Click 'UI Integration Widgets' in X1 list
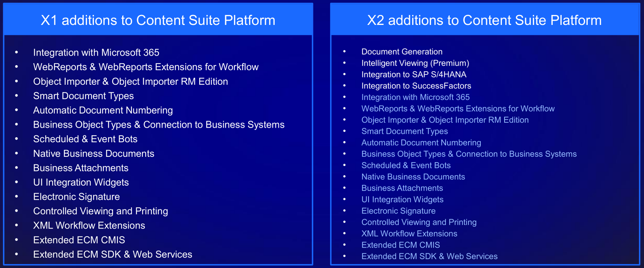This screenshot has height=268, width=644. click(81, 183)
